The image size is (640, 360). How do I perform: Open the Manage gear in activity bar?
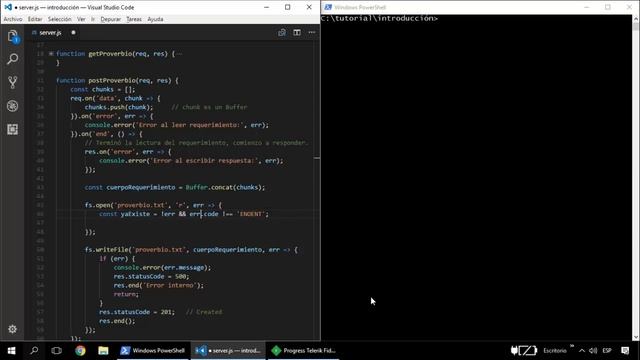click(13, 329)
